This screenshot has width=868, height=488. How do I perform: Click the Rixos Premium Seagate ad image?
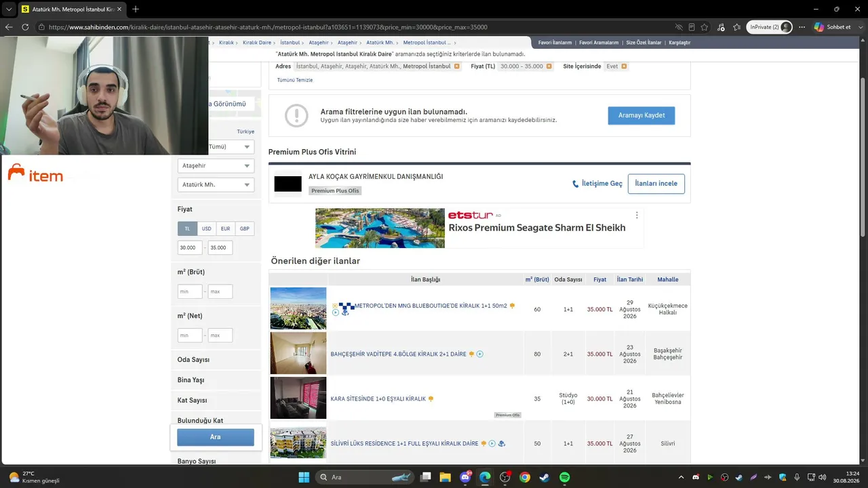pos(380,228)
